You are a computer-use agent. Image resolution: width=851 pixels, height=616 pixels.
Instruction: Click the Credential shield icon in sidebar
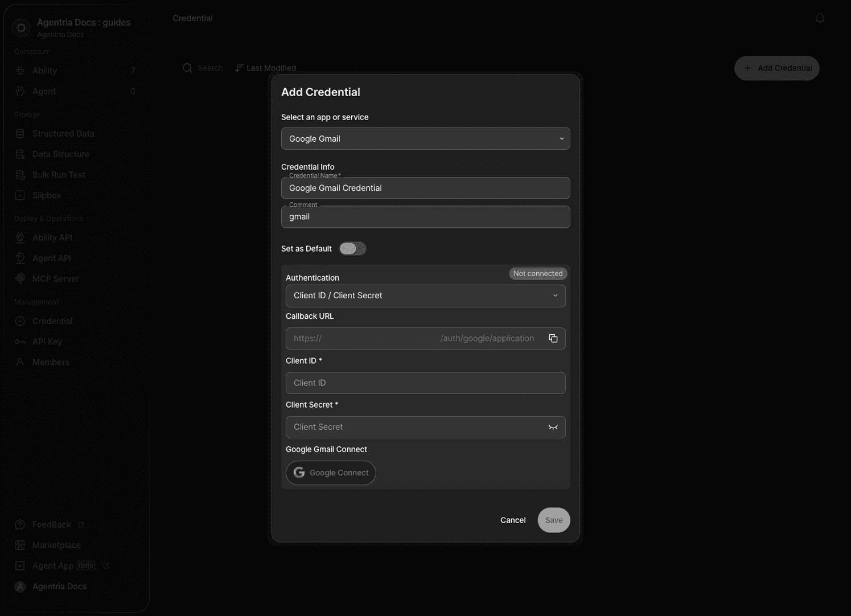pos(20,321)
